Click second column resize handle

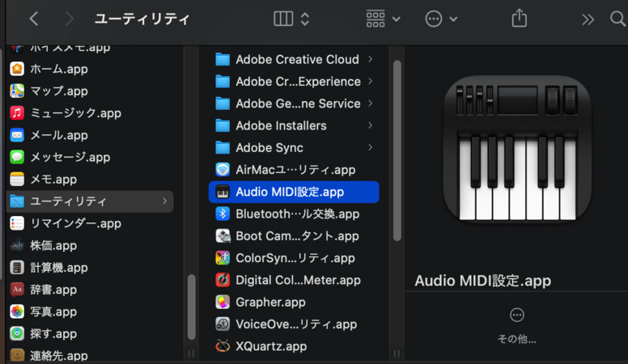coord(397,353)
